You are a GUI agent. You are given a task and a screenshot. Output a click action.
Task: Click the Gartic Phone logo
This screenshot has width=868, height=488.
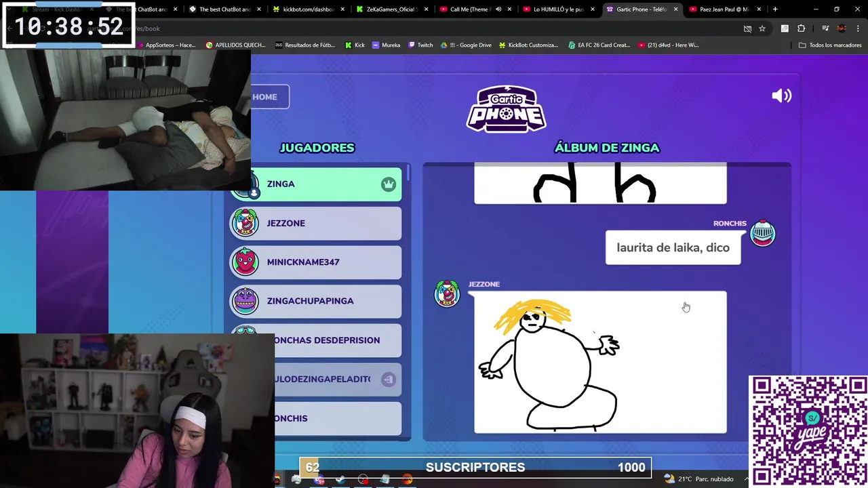507,108
